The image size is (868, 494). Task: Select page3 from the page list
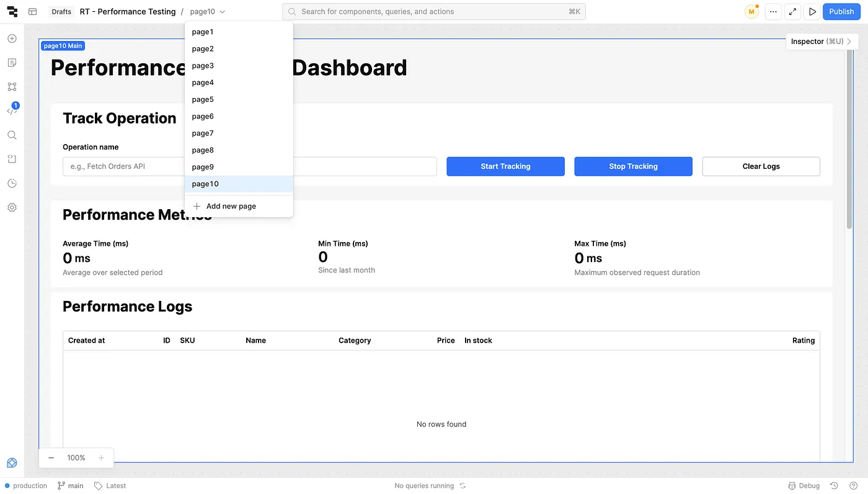tap(239, 66)
